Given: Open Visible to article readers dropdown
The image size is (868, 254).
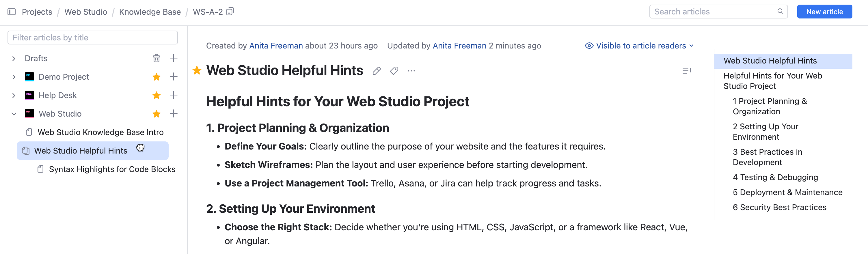Looking at the screenshot, I should [x=639, y=46].
